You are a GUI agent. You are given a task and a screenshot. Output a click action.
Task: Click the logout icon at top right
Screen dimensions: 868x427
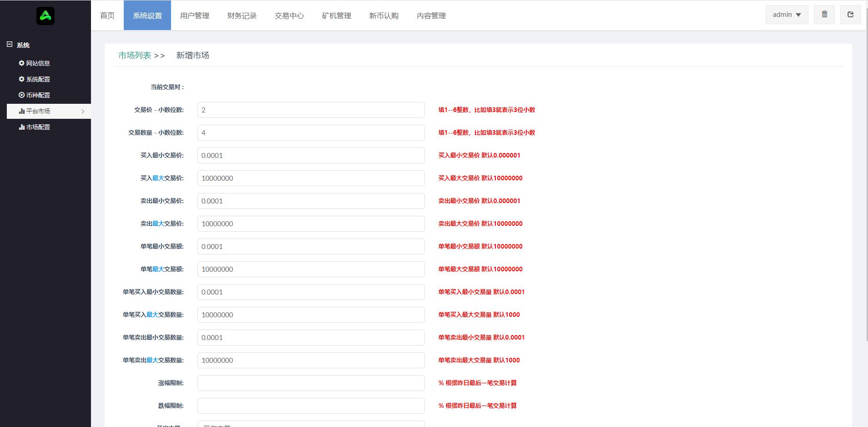(x=851, y=14)
